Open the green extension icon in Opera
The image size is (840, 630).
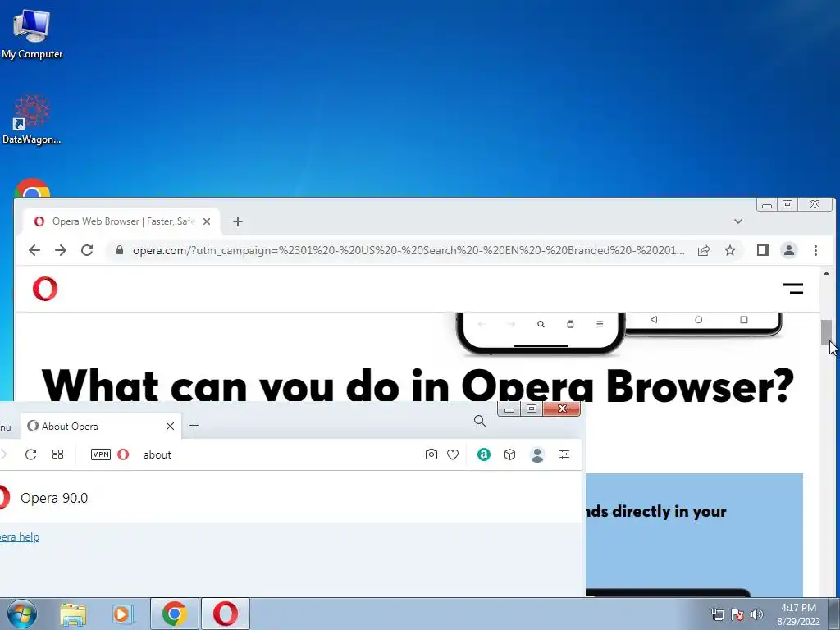(x=484, y=454)
